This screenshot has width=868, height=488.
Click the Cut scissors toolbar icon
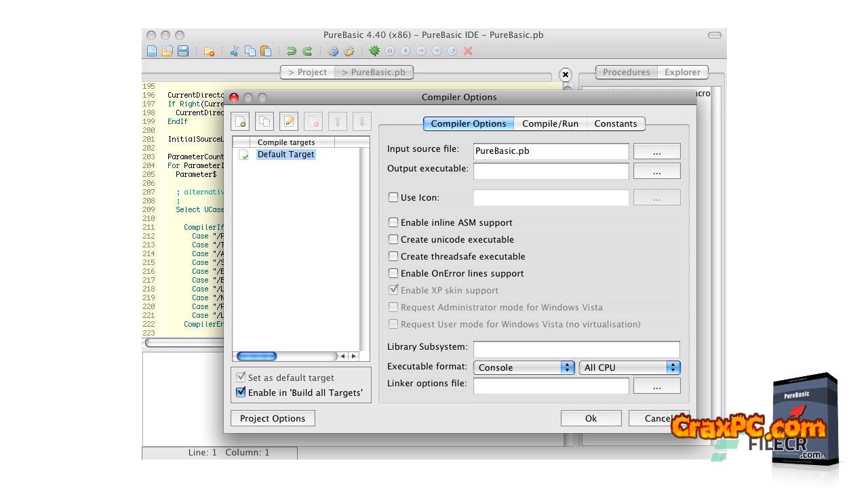[234, 51]
